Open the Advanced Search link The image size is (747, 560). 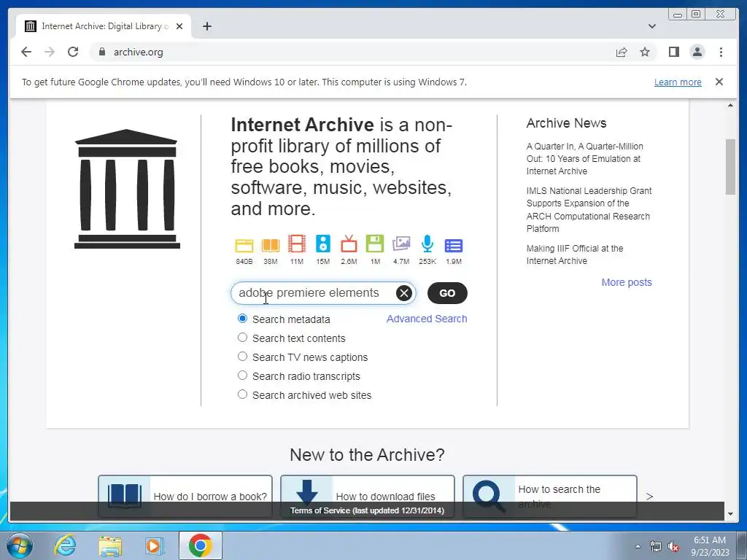427,319
